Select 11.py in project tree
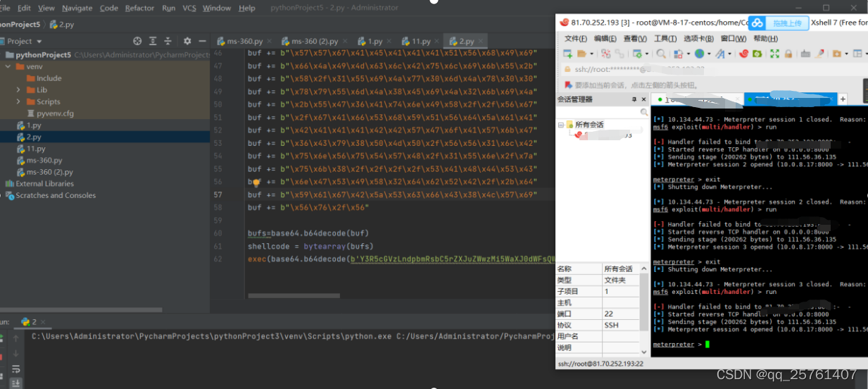The width and height of the screenshot is (868, 389). pyautogui.click(x=36, y=149)
